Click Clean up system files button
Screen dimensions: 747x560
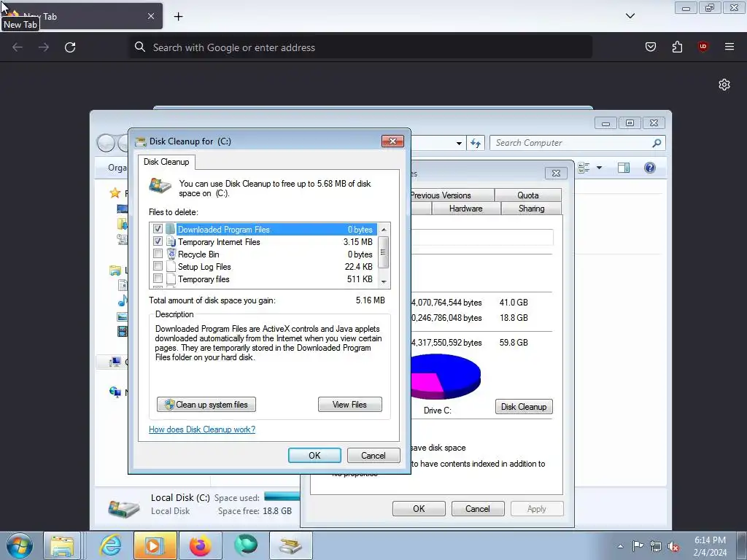tap(206, 404)
